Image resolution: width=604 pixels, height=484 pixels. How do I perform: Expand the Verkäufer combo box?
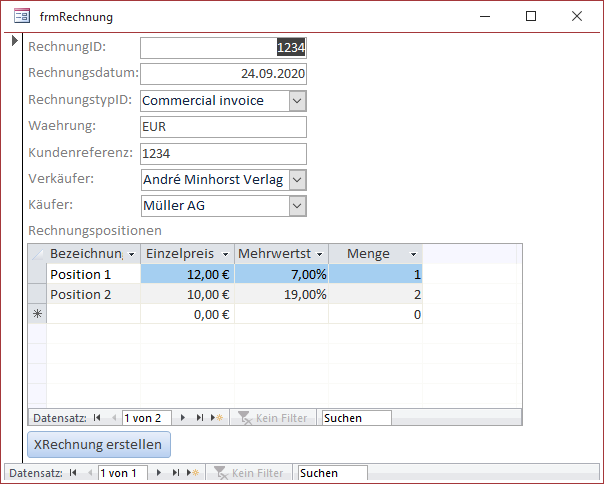pos(297,179)
